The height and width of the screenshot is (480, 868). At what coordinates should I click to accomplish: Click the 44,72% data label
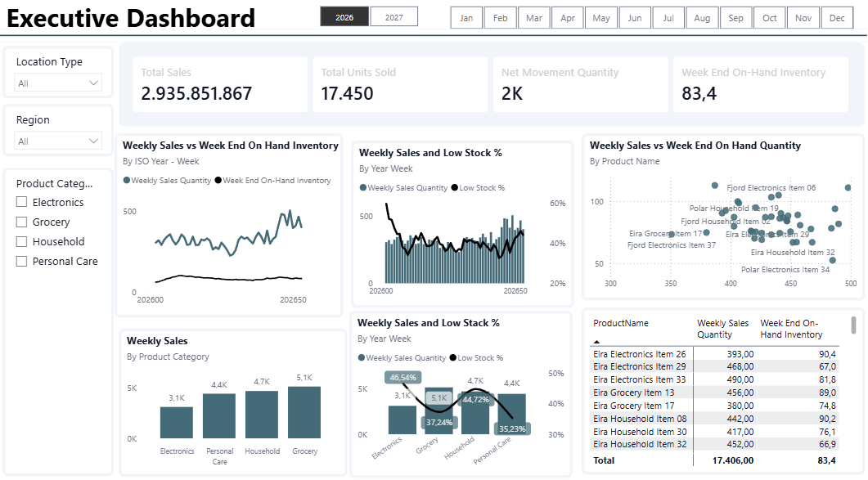pos(475,399)
